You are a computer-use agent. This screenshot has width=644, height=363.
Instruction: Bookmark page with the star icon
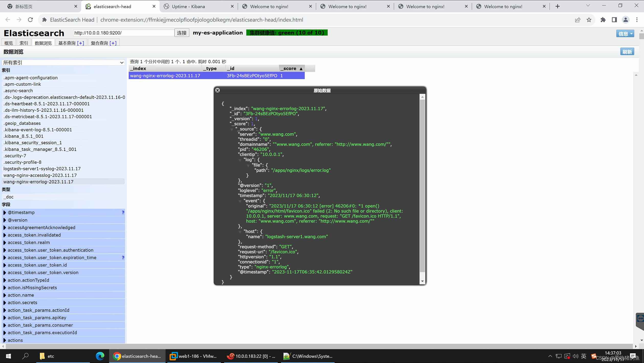tap(589, 20)
